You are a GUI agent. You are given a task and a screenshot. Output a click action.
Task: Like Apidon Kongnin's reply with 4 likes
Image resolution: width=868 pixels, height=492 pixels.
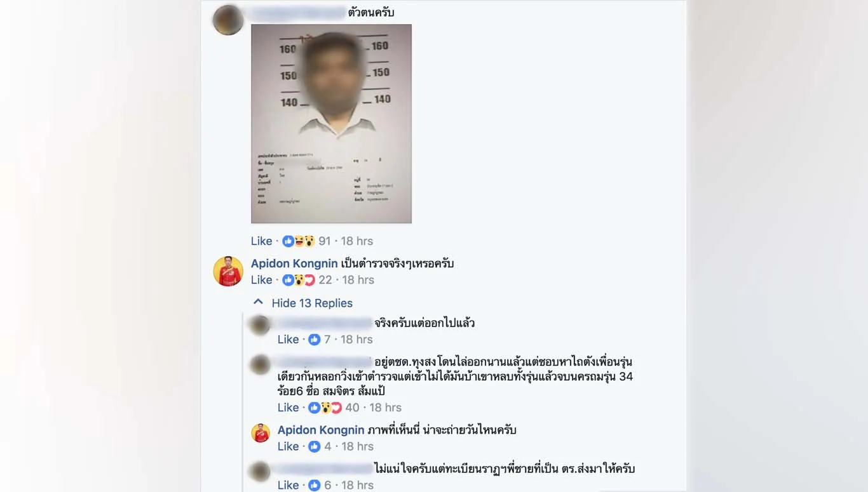288,446
